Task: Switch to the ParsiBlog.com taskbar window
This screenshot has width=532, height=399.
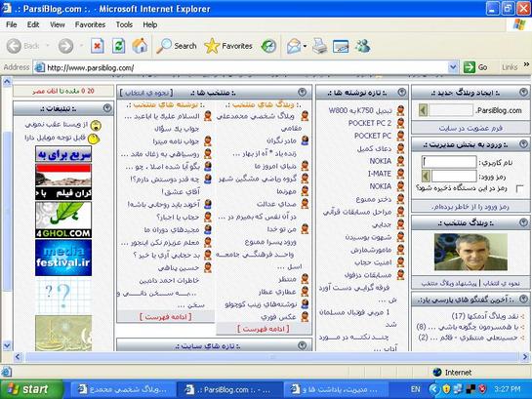Action: click(x=230, y=390)
